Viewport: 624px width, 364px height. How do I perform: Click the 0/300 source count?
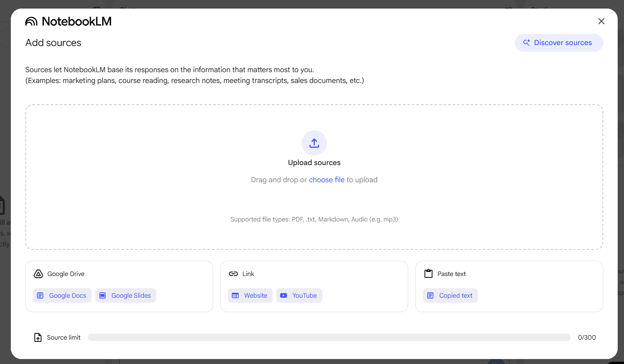click(x=587, y=337)
